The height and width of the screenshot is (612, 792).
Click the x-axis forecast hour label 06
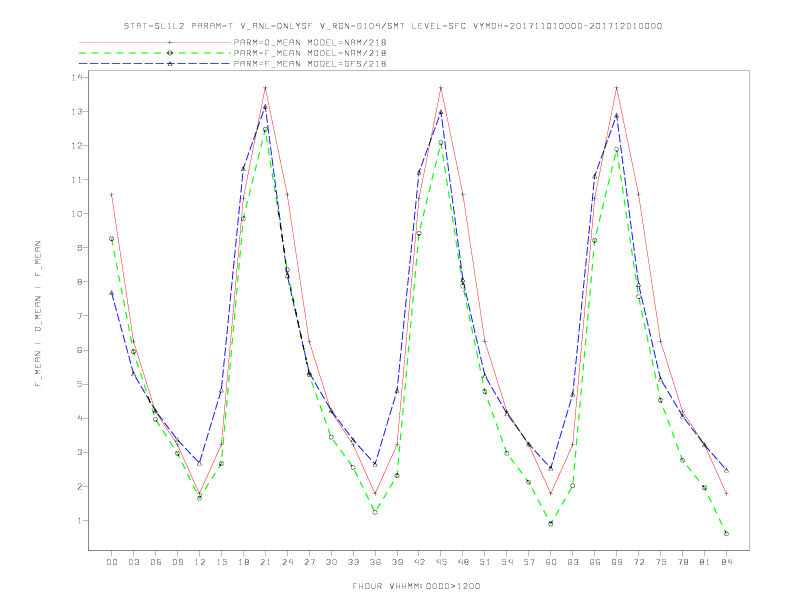point(156,562)
